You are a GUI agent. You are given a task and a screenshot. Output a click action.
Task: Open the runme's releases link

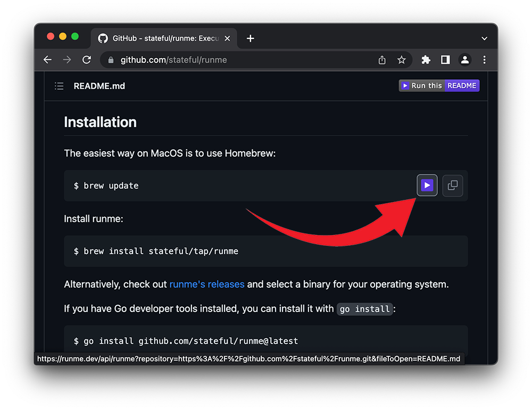pos(207,284)
